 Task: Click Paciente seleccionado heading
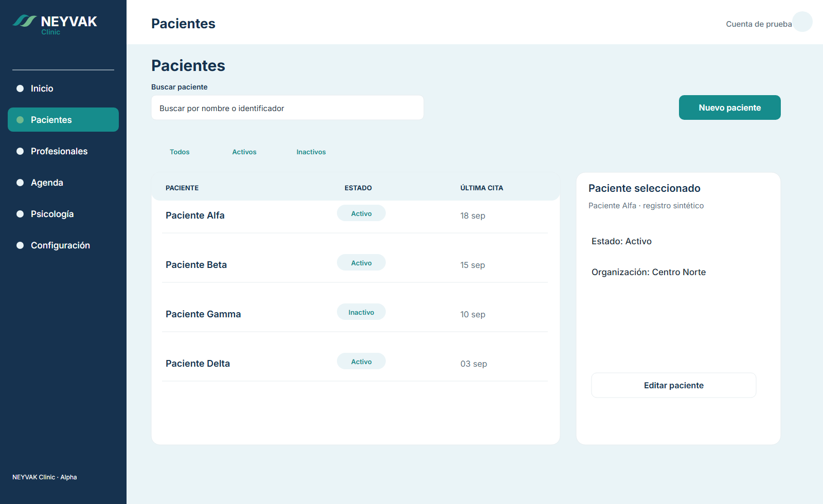pyautogui.click(x=645, y=188)
